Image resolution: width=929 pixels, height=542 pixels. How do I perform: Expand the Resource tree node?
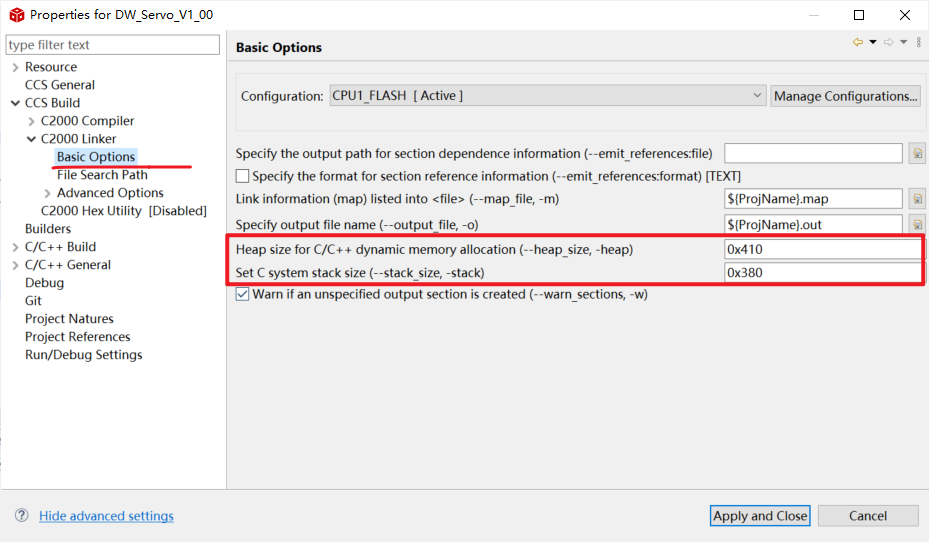(15, 68)
